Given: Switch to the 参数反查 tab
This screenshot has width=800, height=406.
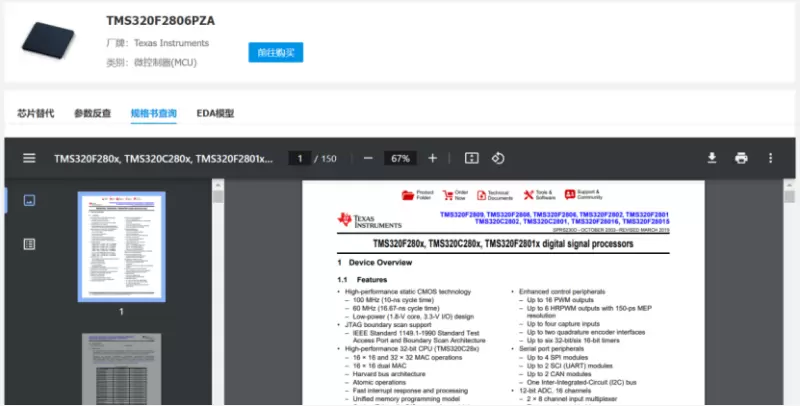Looking at the screenshot, I should pos(93,114).
